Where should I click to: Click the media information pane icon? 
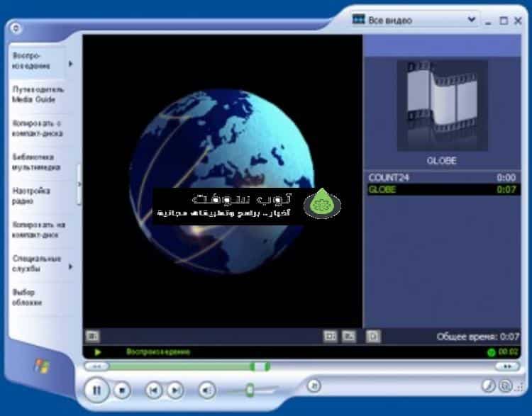coord(373,336)
